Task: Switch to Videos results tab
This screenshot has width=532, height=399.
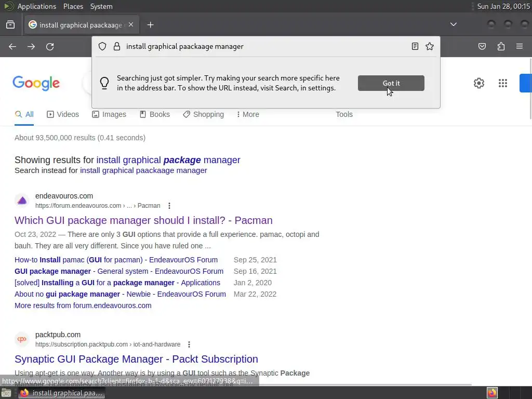Action: [x=63, y=115]
